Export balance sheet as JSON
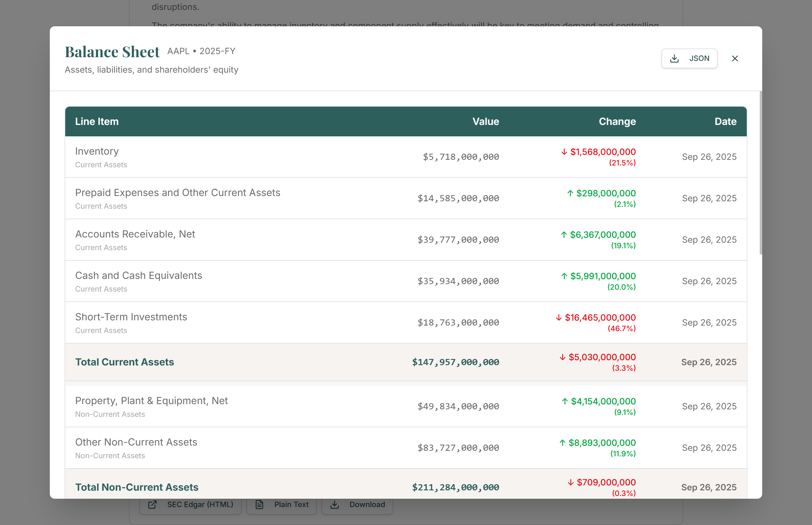 [689, 58]
